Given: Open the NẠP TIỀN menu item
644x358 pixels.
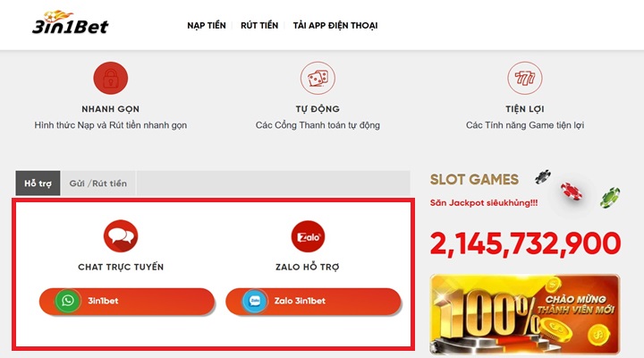Looking at the screenshot, I should (x=207, y=26).
